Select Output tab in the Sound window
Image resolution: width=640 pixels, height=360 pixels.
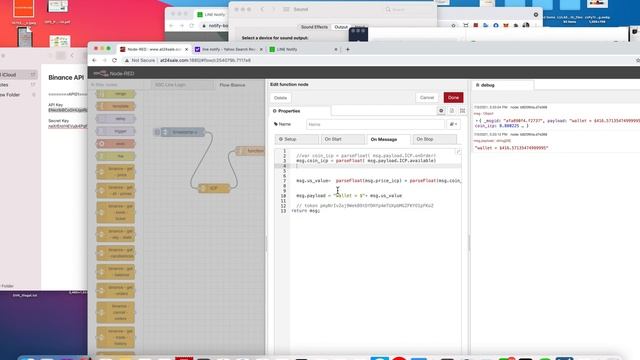pyautogui.click(x=341, y=27)
